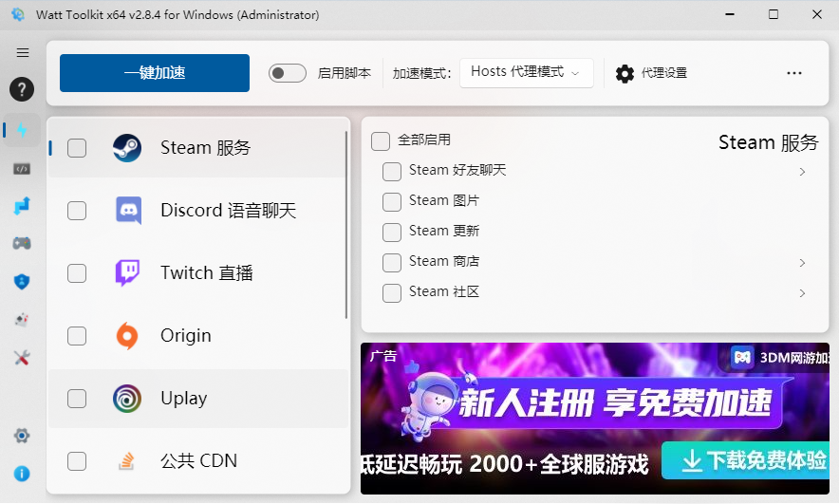Click the 全部启用 label
839x504 pixels.
point(424,140)
